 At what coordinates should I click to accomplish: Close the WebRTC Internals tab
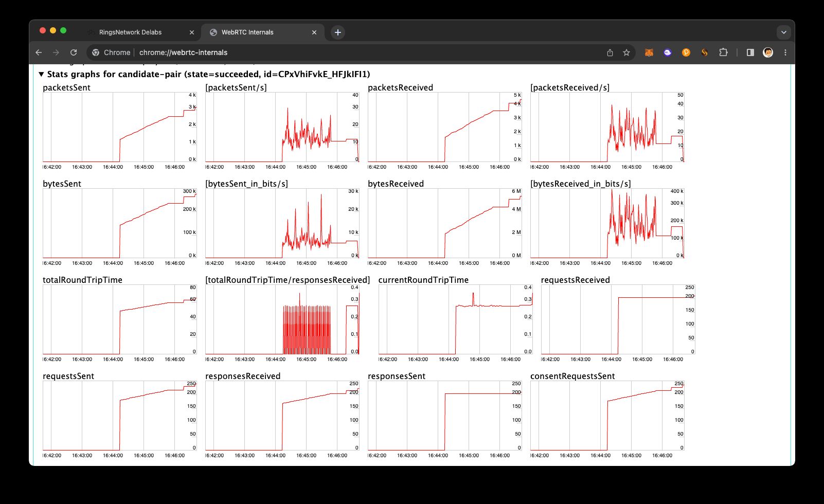(x=314, y=32)
